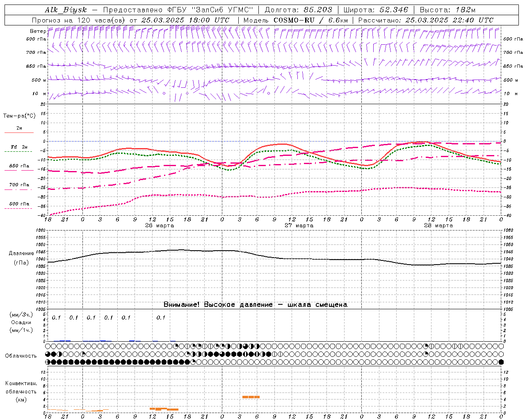
Task: Click the (гПа) unit label under Давление
Action: pos(21,263)
